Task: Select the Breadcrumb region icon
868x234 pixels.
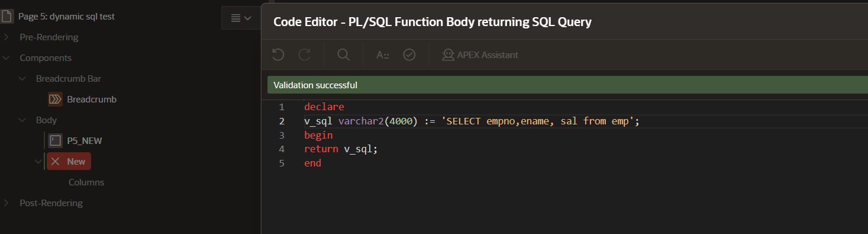Action: click(56, 99)
